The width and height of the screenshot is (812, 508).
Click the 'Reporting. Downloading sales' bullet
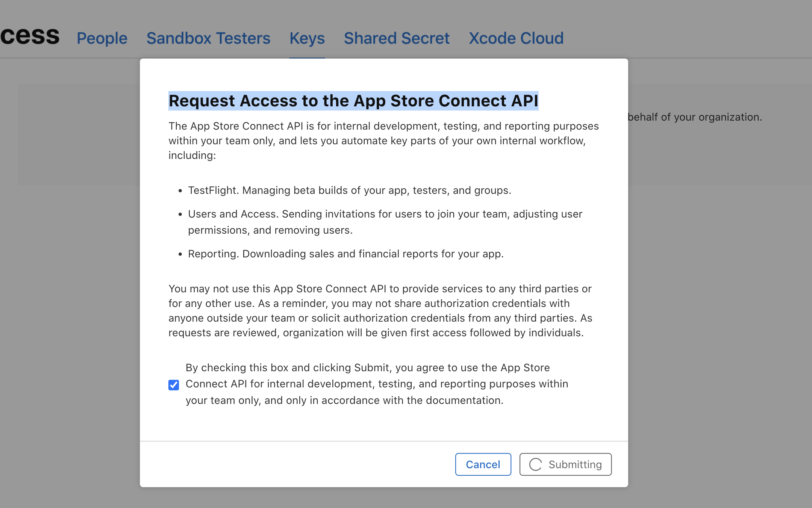[x=346, y=254]
